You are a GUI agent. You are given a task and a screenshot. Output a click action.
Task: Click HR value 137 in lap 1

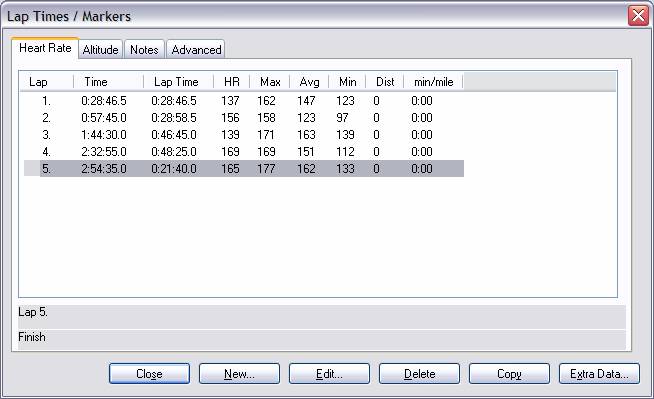(230, 101)
